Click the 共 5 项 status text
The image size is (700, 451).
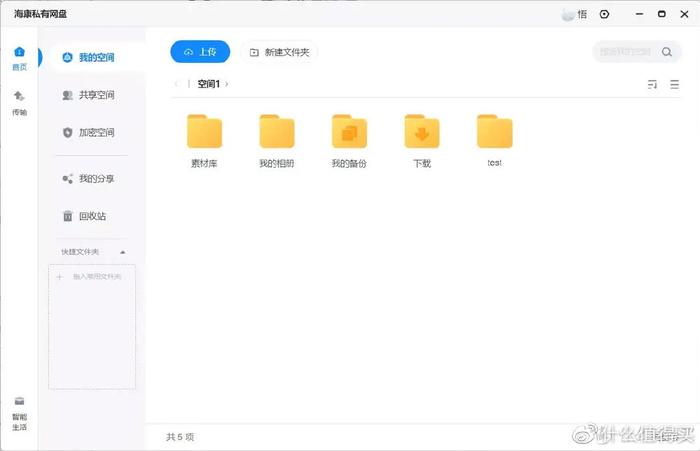180,437
